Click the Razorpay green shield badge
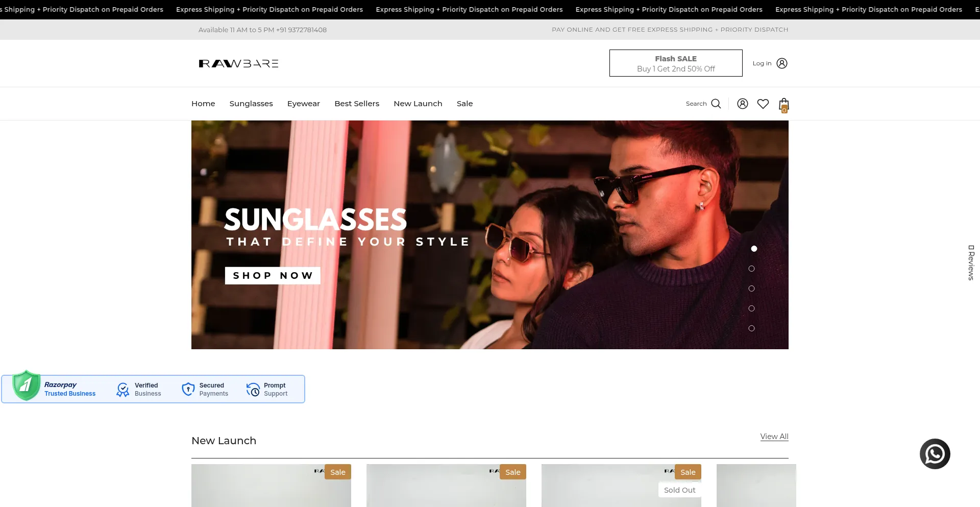The width and height of the screenshot is (980, 507). point(26,385)
